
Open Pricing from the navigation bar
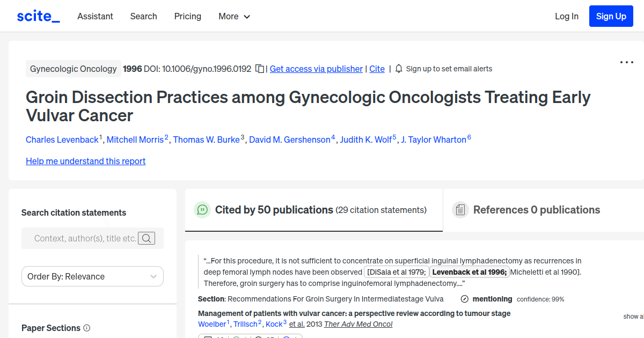(x=187, y=17)
